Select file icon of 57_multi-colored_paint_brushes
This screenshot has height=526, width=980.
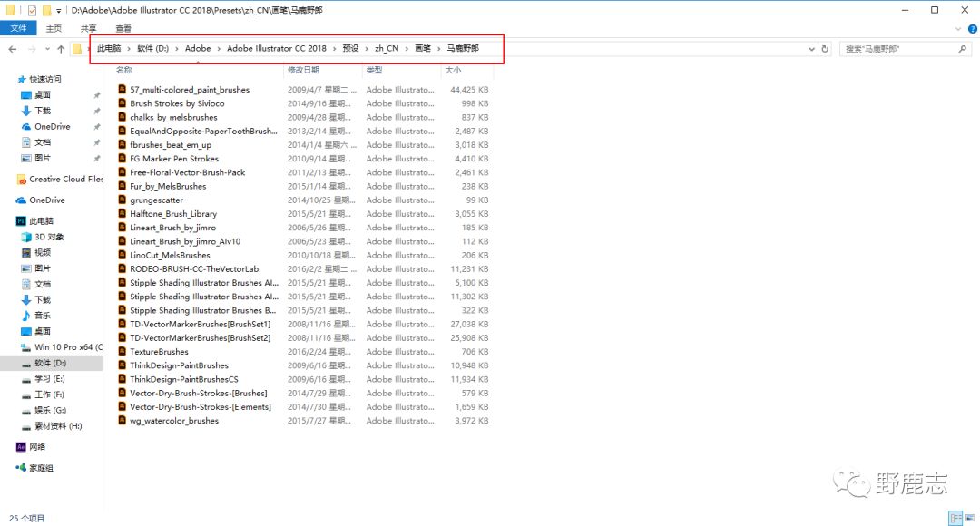click(122, 90)
